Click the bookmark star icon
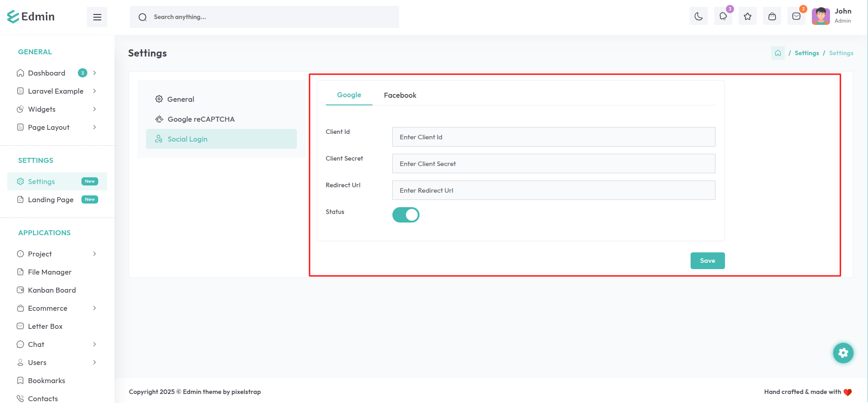The height and width of the screenshot is (403, 868). [x=747, y=17]
